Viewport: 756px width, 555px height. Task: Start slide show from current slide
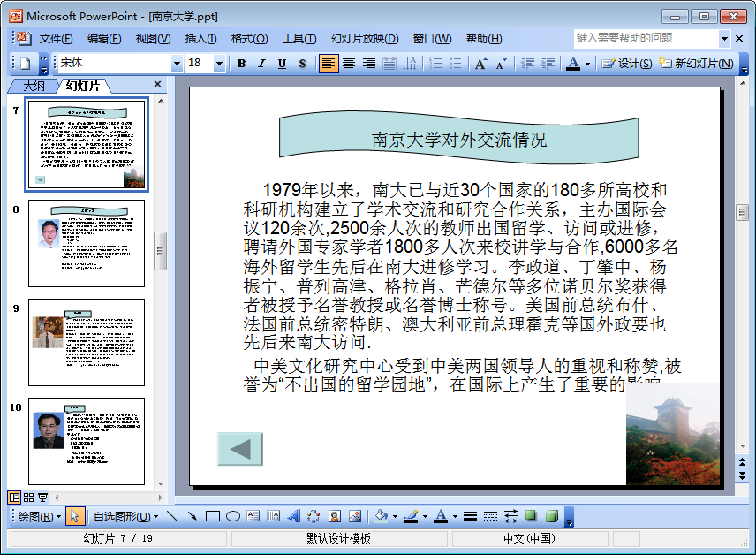42,498
